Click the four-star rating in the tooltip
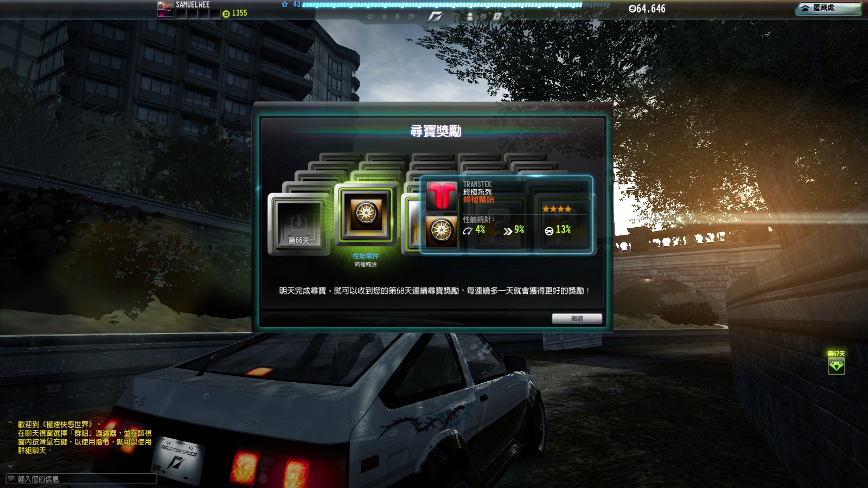The width and height of the screenshot is (868, 488). (557, 209)
